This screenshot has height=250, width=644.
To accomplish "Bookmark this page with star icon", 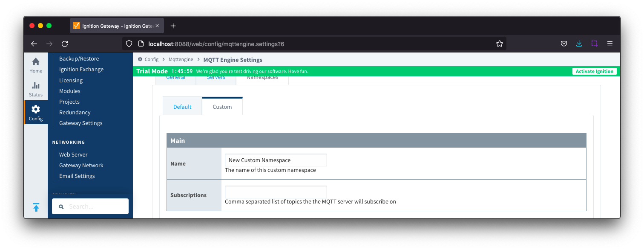I will 500,44.
